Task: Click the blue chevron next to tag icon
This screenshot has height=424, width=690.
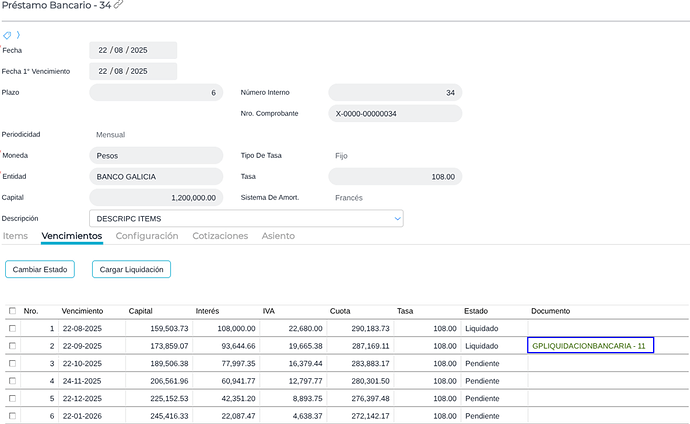Action: [x=18, y=35]
